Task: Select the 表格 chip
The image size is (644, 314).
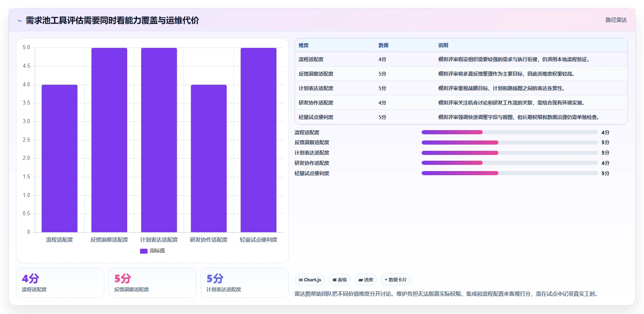Action: point(340,280)
